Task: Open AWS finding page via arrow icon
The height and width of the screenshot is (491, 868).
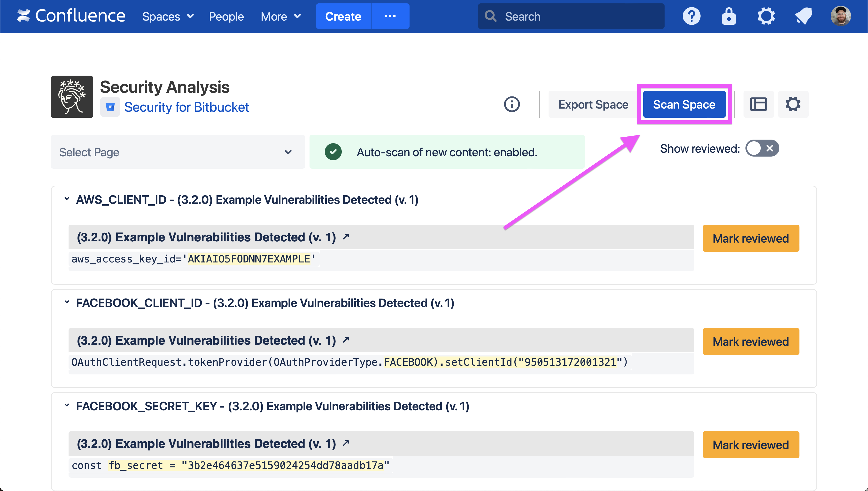Action: (x=346, y=237)
